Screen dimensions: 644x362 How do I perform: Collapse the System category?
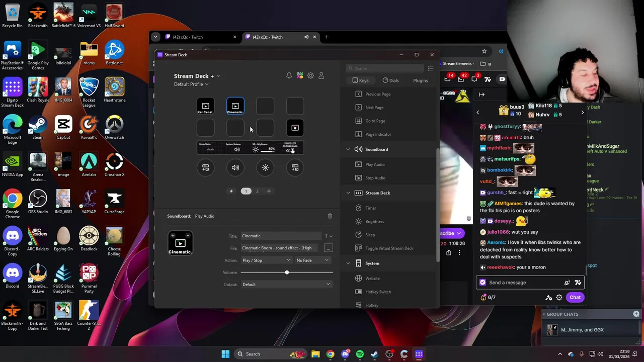coord(348,263)
